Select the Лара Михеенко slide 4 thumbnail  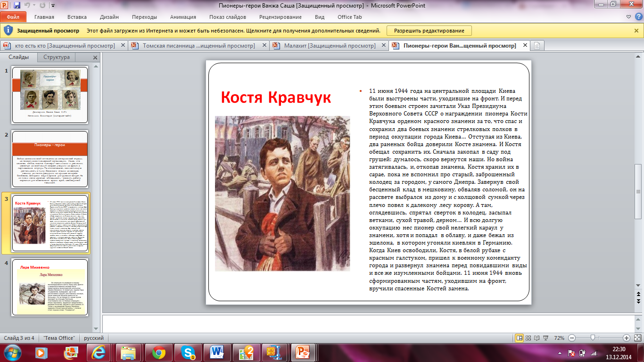coord(50,287)
